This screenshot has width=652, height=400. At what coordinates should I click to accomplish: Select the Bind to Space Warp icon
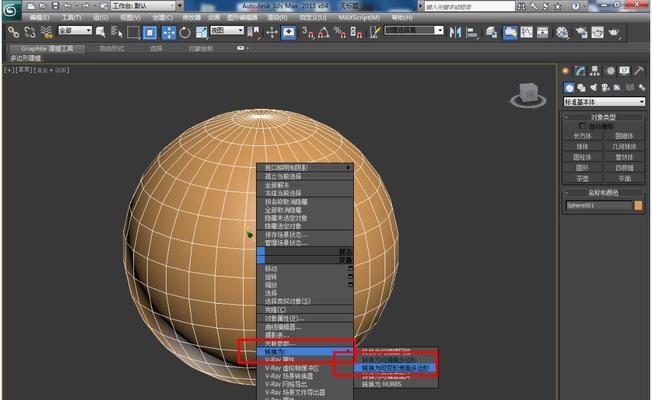[47, 32]
